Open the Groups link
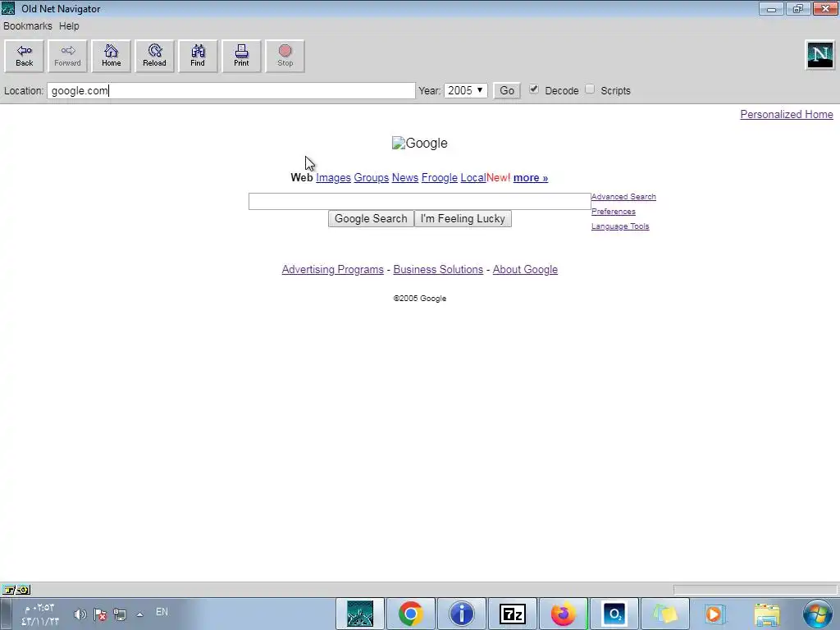 pyautogui.click(x=372, y=177)
